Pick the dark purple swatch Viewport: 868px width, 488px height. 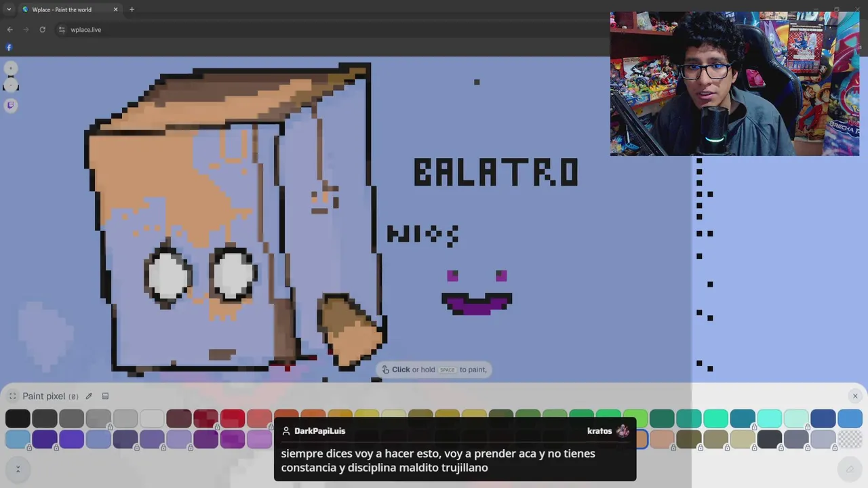pyautogui.click(x=205, y=439)
